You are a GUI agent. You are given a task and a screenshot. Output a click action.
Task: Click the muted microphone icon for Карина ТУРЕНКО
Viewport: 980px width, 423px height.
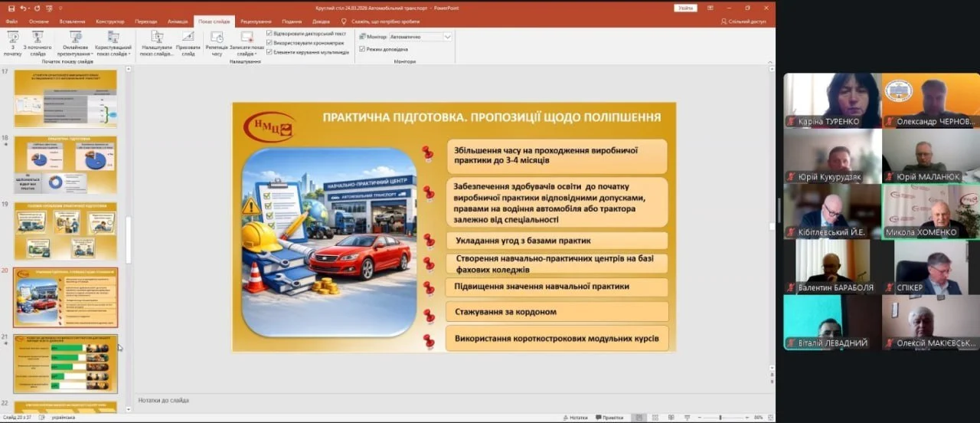791,122
